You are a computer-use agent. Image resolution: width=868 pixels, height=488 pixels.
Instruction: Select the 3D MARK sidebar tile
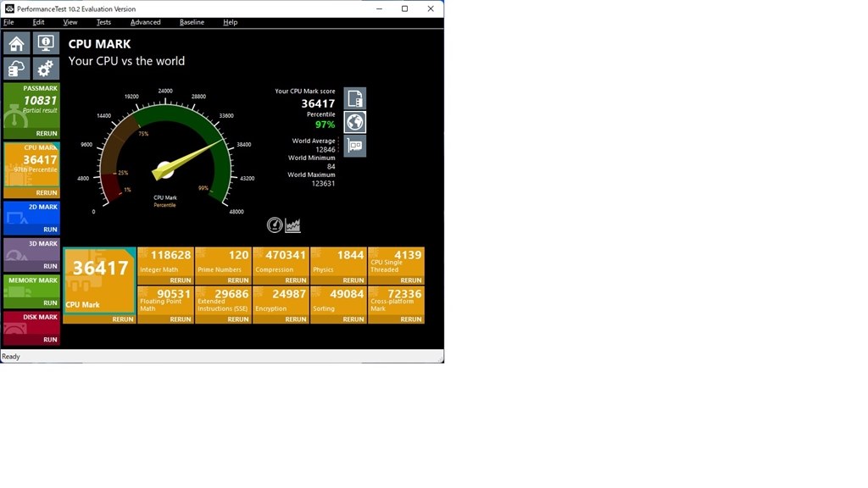click(31, 250)
